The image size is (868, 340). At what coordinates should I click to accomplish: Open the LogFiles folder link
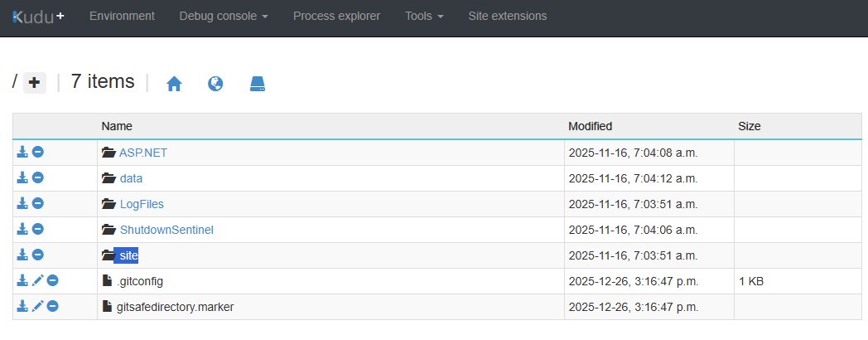point(142,204)
